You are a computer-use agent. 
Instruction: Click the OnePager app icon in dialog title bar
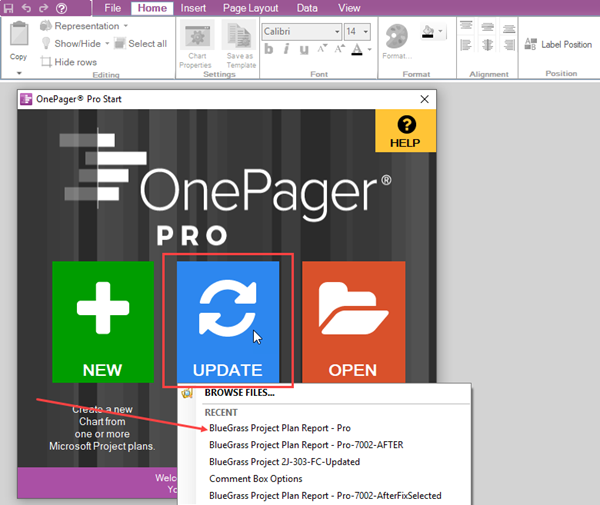tap(26, 99)
